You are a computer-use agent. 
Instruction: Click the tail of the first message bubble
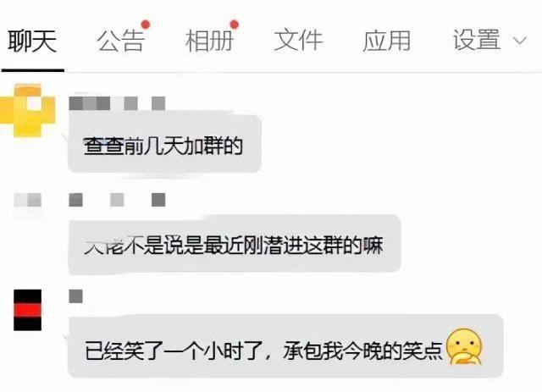[x=65, y=137]
